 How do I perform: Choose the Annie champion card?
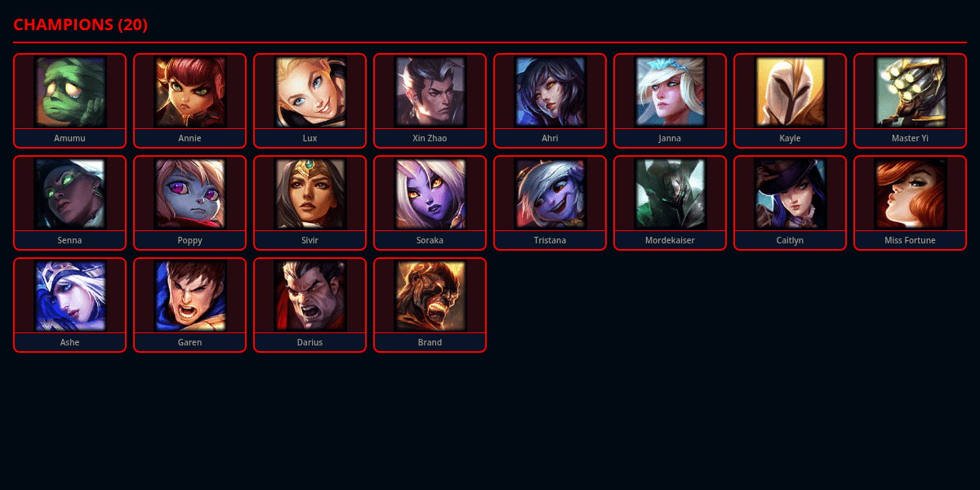(189, 100)
